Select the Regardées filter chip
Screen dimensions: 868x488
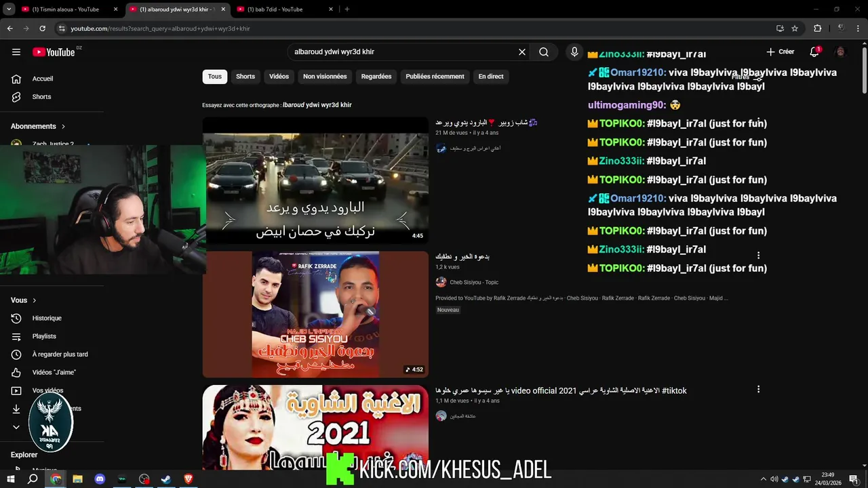pyautogui.click(x=376, y=77)
